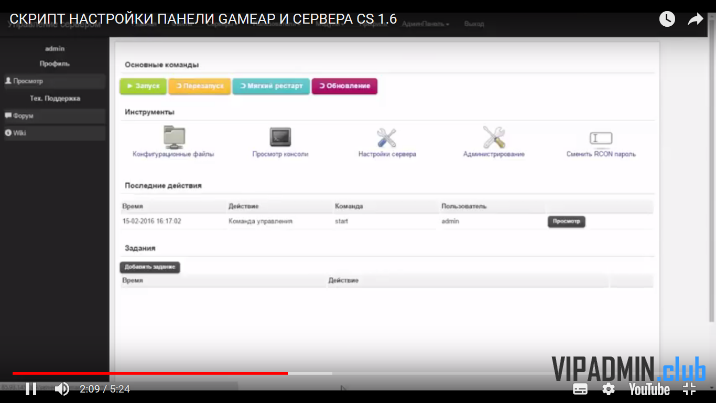This screenshot has width=716, height=403.
Task: Click the Время header in Последние действия
Action: pyautogui.click(x=132, y=206)
